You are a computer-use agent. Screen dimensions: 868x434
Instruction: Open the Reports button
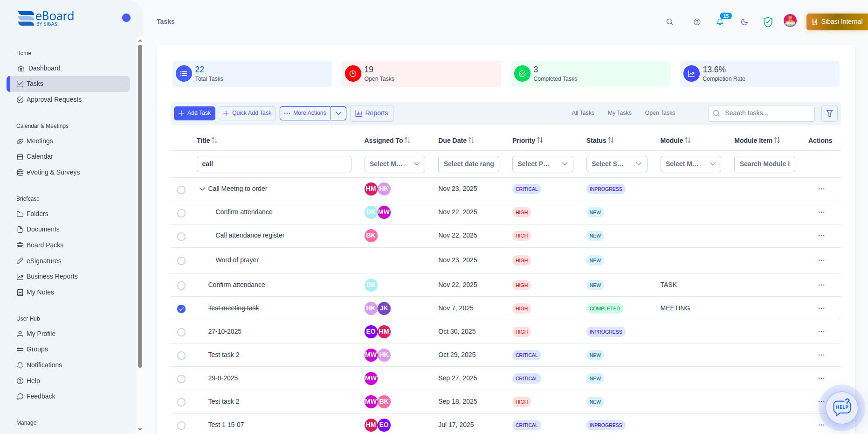(x=372, y=113)
